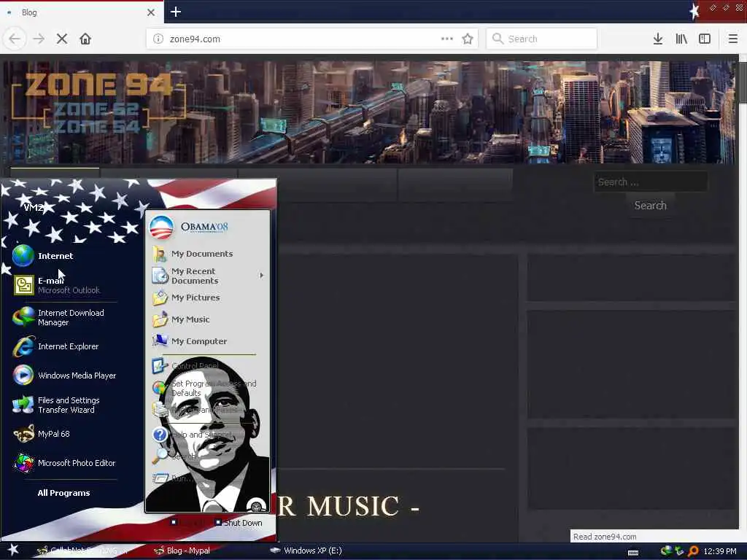Click the Internet Download Manager tray icon
The width and height of the screenshot is (747, 560).
tap(666, 551)
